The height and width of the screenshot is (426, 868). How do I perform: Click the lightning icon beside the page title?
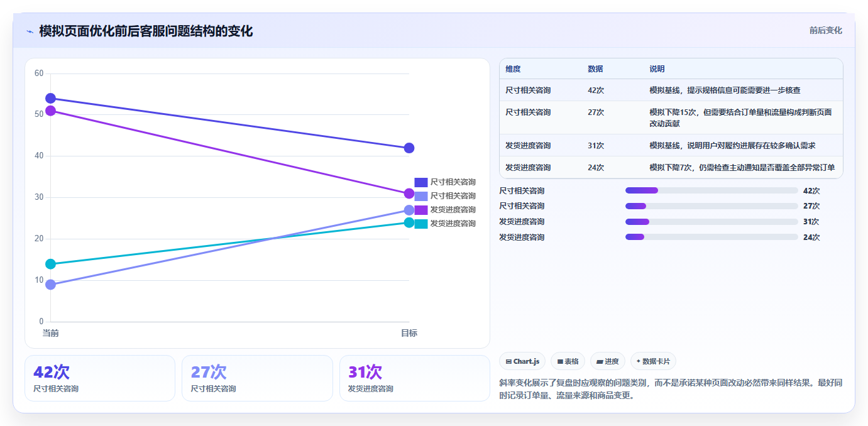[30, 31]
